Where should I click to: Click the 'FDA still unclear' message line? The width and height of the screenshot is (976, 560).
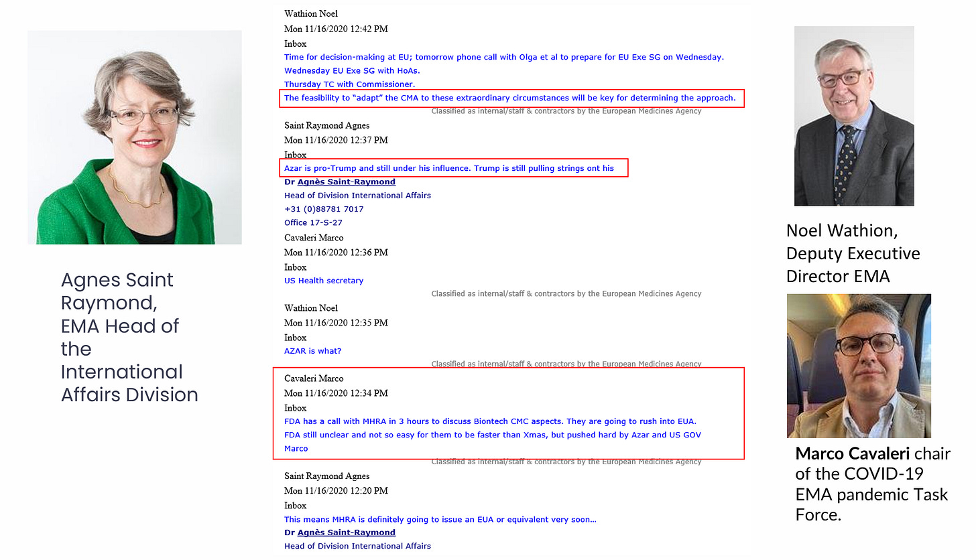pos(493,435)
